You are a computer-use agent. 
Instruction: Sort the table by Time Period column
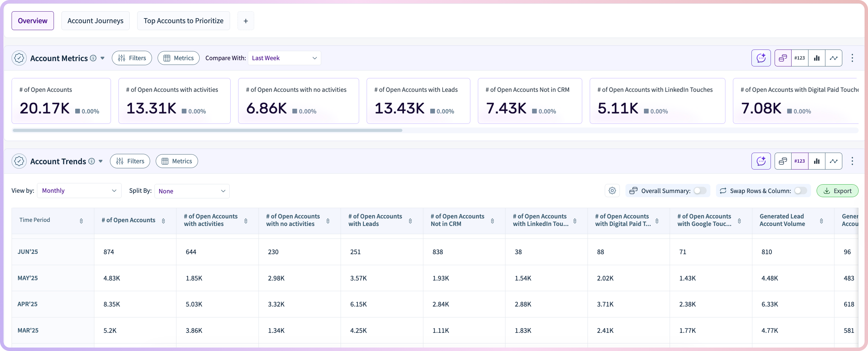(81, 221)
